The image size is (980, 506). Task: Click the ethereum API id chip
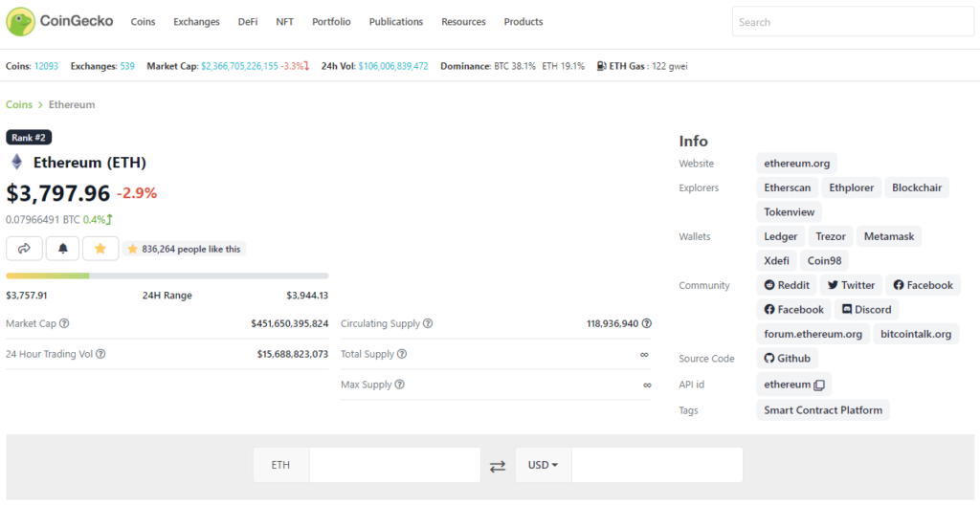793,385
